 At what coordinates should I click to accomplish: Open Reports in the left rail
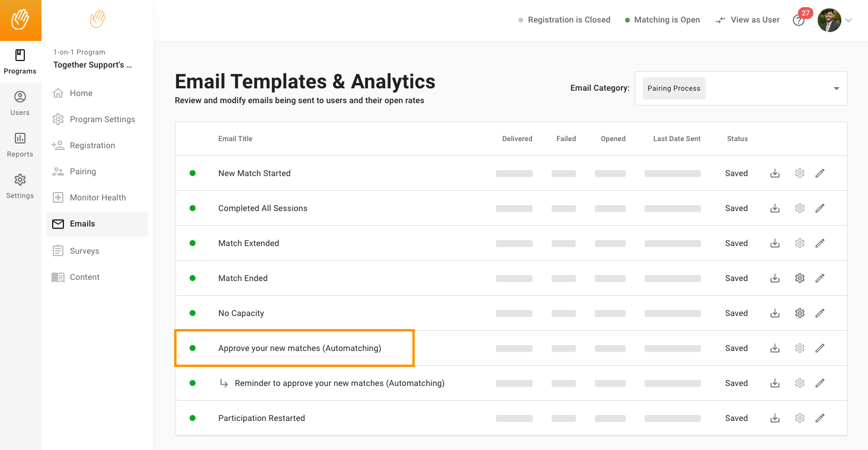coord(20,145)
